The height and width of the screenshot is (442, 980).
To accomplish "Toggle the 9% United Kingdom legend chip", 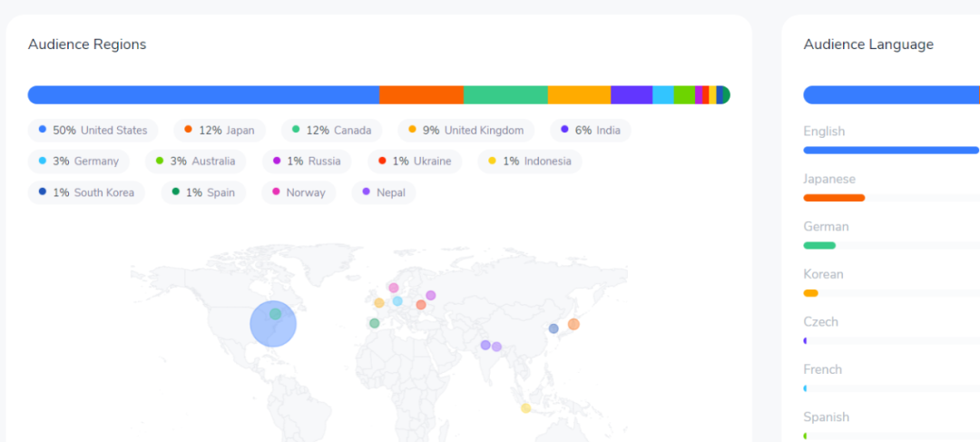I will [465, 130].
